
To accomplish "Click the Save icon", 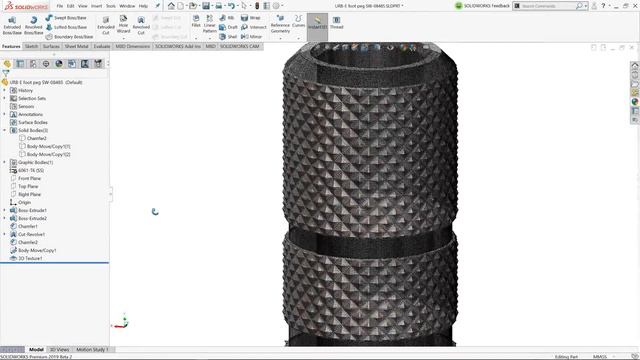I will coord(206,6).
